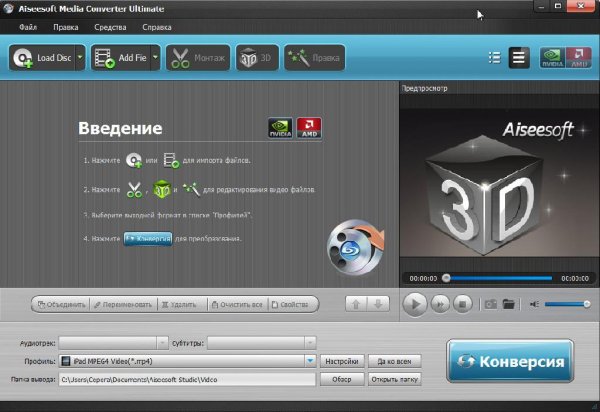The height and width of the screenshot is (412, 600).
Task: Click green 3D cube icon in step 2
Action: (161, 189)
